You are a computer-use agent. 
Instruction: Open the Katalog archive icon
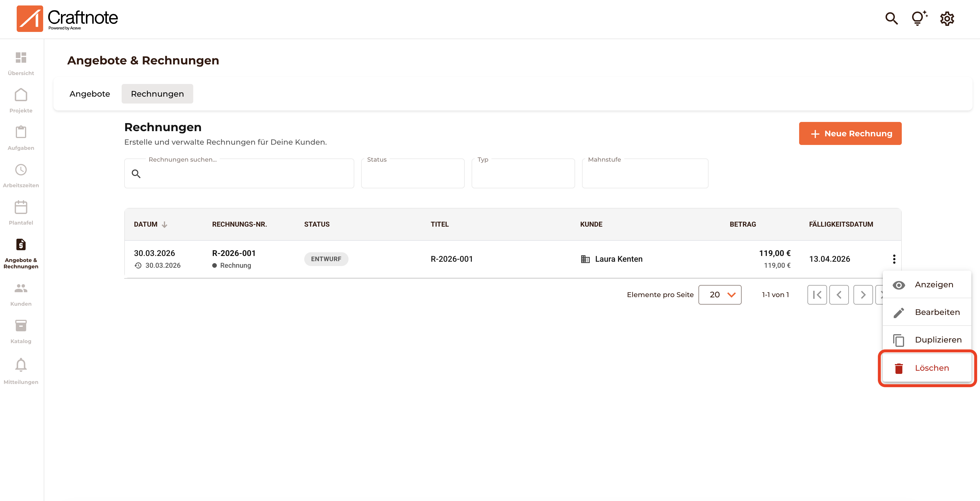point(21,326)
